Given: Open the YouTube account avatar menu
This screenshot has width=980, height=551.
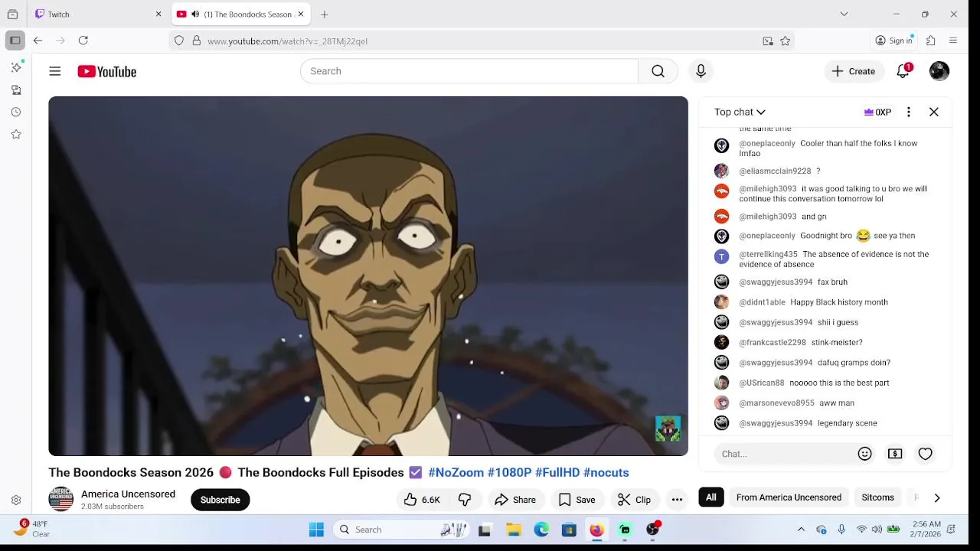Looking at the screenshot, I should click(939, 71).
